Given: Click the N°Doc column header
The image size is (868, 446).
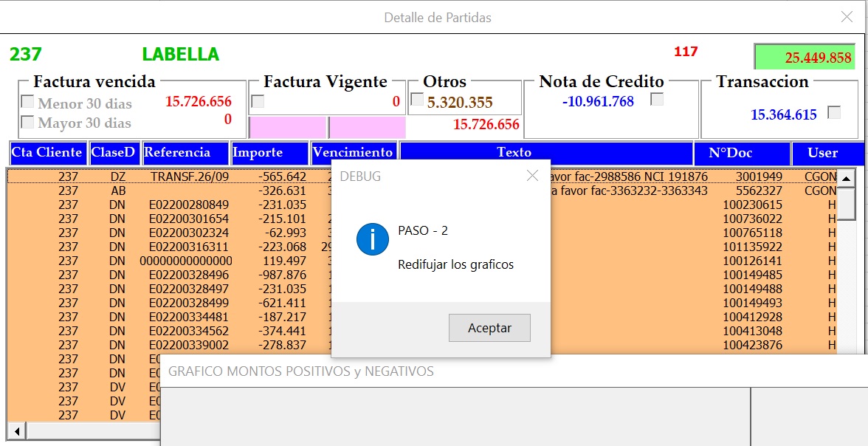Looking at the screenshot, I should pyautogui.click(x=742, y=153).
